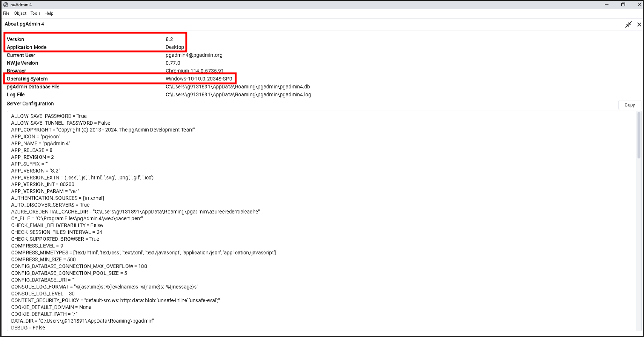Click the pgAdmin elephant icon in title bar
The image size is (644, 337).
(x=6, y=5)
